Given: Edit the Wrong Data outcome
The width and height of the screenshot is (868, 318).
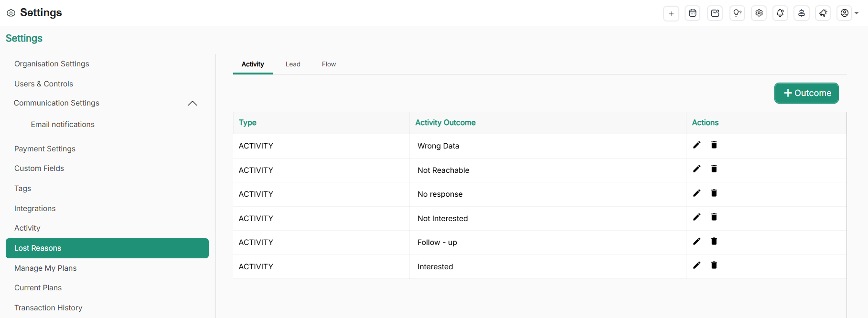Looking at the screenshot, I should pyautogui.click(x=697, y=145).
